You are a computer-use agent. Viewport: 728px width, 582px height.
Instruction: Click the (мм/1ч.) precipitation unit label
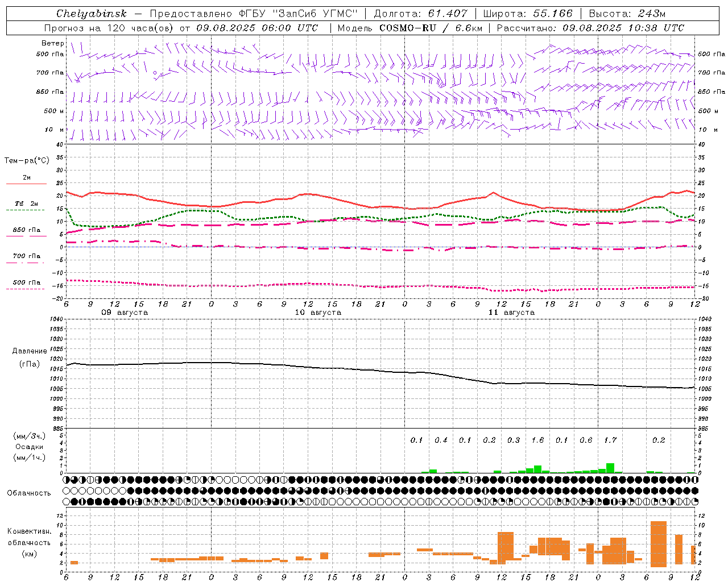click(30, 458)
